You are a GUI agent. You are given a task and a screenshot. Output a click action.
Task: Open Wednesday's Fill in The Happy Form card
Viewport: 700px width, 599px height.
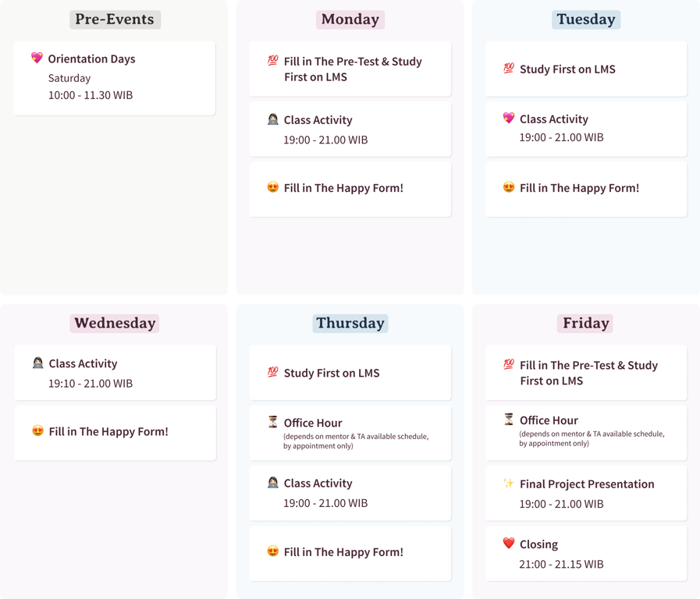tap(115, 433)
